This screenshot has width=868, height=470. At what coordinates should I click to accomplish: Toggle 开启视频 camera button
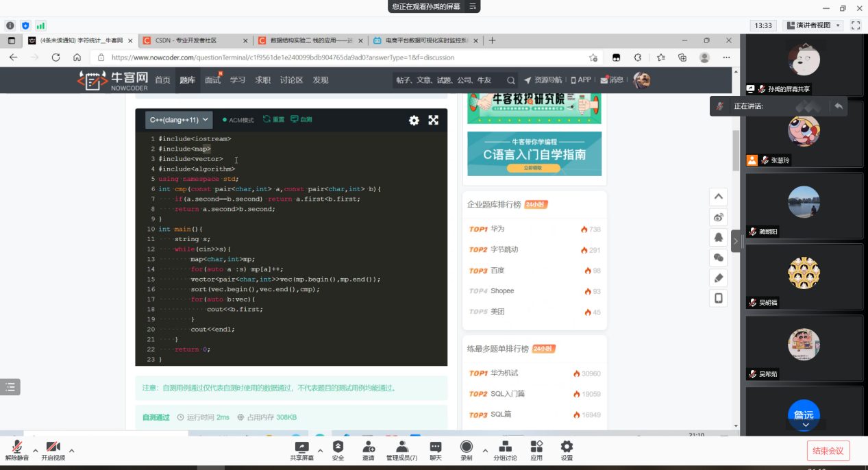(53, 449)
